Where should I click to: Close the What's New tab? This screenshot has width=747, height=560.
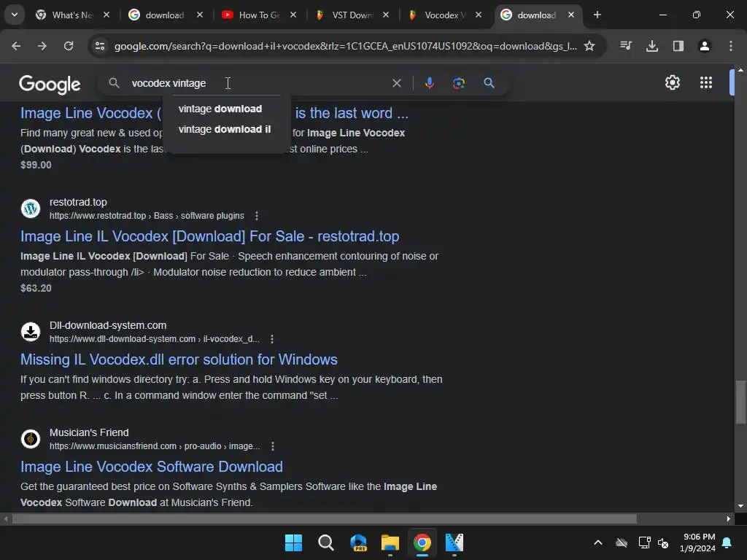107,15
